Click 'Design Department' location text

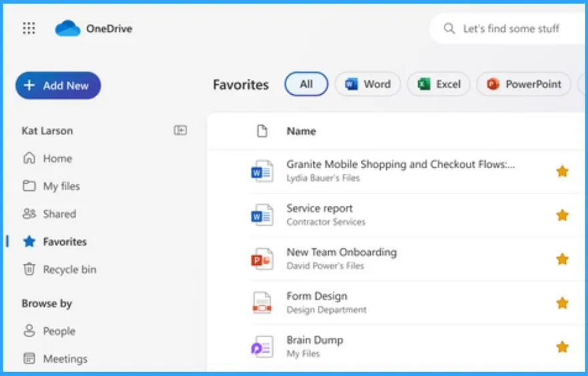[x=326, y=310]
